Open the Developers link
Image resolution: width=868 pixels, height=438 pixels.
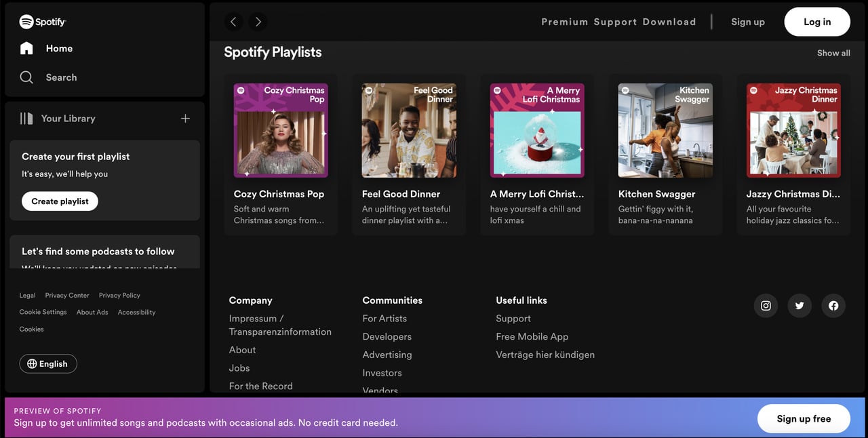(387, 337)
